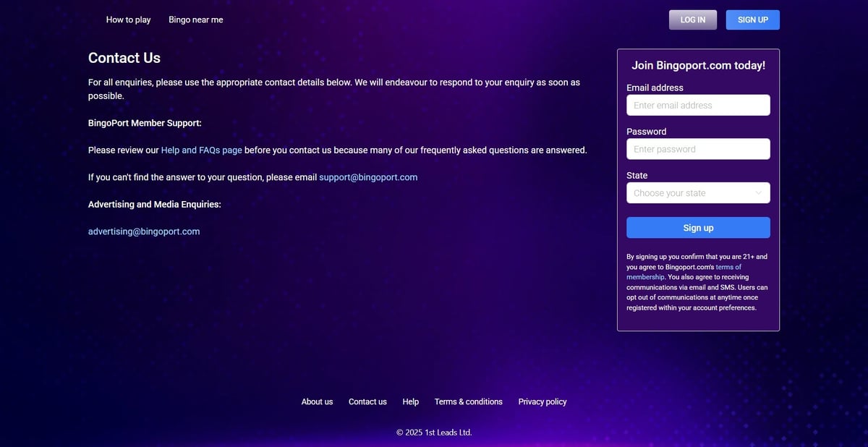
Task: Open the Choose your state dropdown
Action: 698,193
